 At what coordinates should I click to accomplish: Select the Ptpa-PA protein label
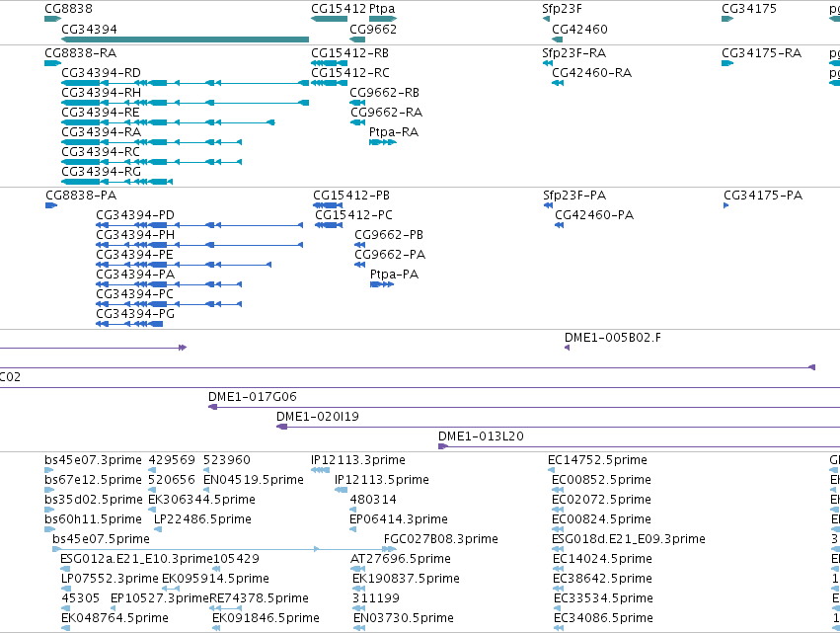394,275
